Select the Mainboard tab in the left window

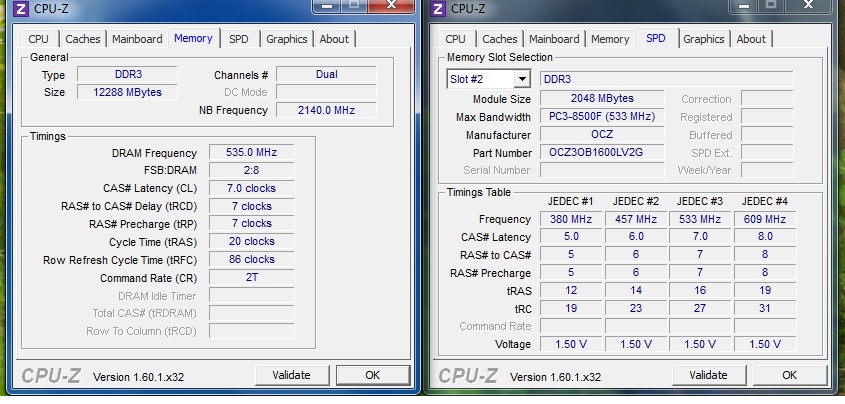pos(137,39)
